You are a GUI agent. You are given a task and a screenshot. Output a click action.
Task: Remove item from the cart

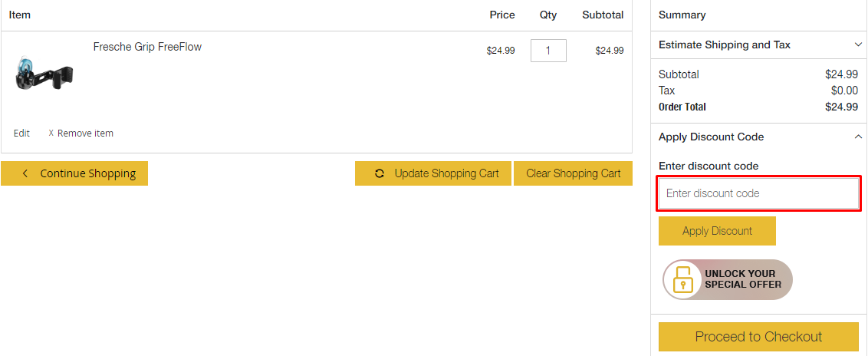pos(85,133)
